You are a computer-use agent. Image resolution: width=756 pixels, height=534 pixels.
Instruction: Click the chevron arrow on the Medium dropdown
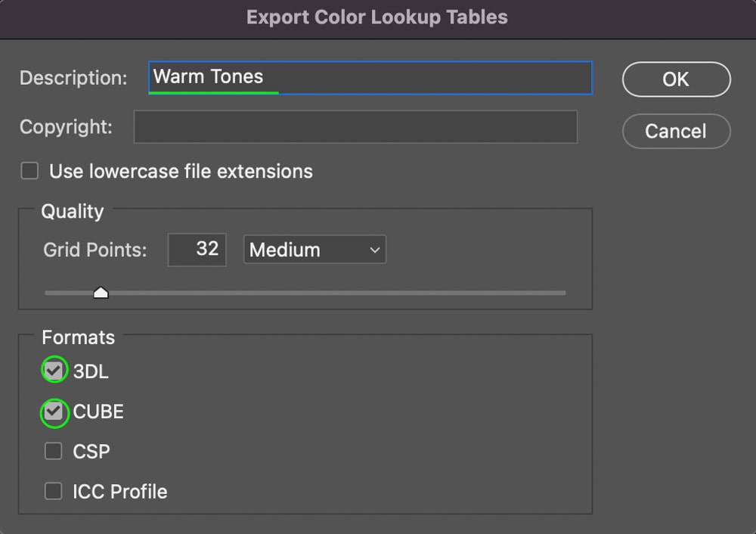tap(375, 250)
